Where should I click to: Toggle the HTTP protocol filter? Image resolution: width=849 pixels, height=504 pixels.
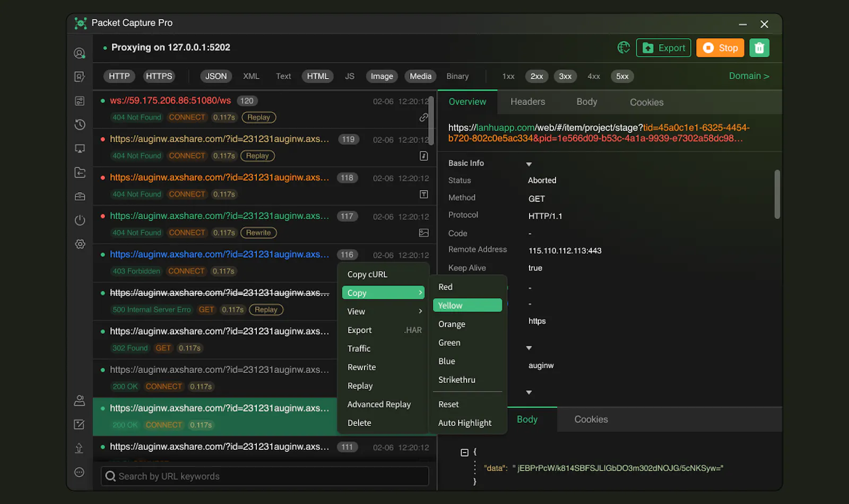coord(119,76)
